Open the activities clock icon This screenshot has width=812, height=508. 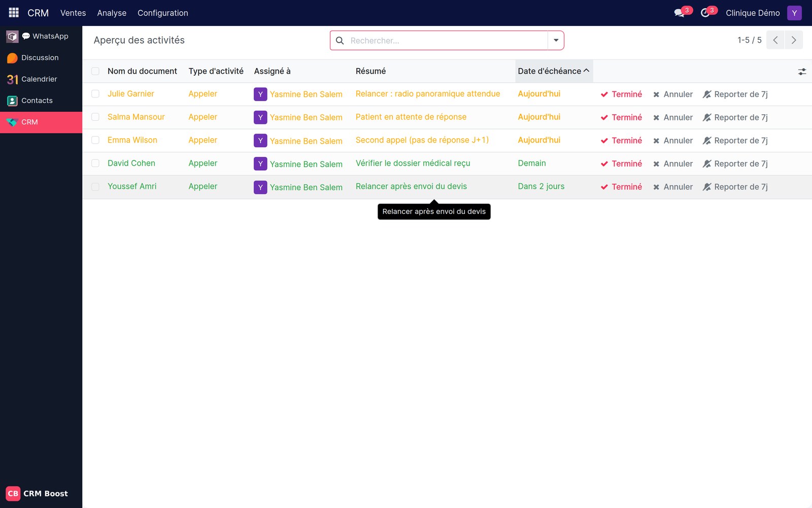[705, 13]
